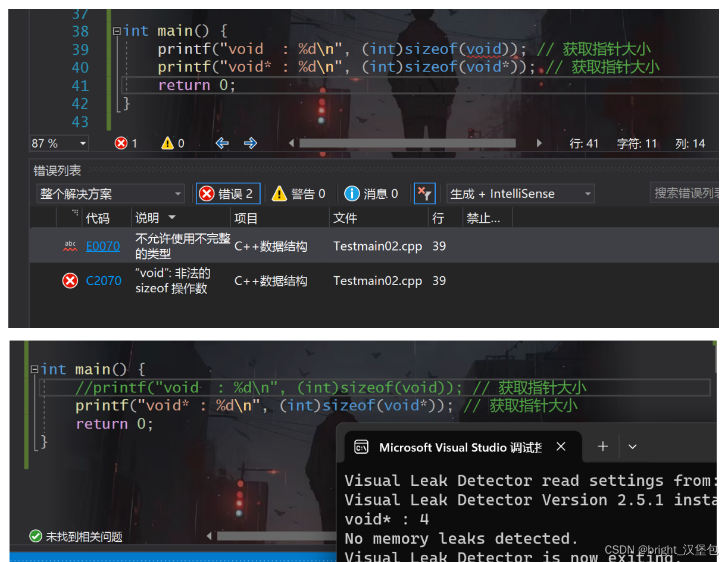Image resolution: width=728 pixels, height=562 pixels.
Task: Open a new terminal with the plus icon
Action: coord(603,447)
